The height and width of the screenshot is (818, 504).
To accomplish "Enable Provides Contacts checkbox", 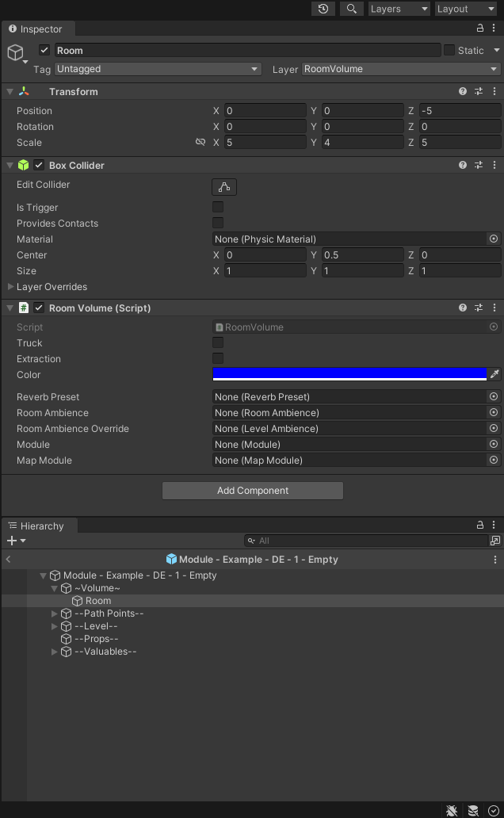I will point(218,223).
